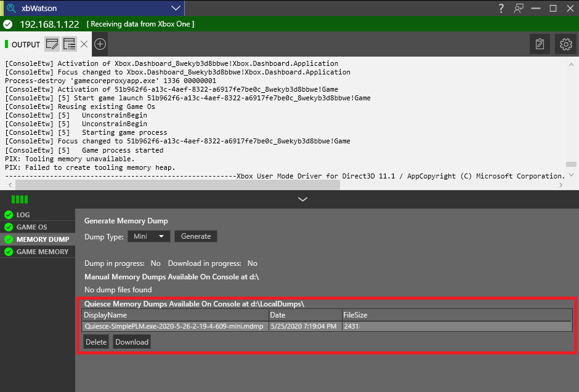Open the GAME OS section
Screen dimensions: 579x392
tap(38, 227)
